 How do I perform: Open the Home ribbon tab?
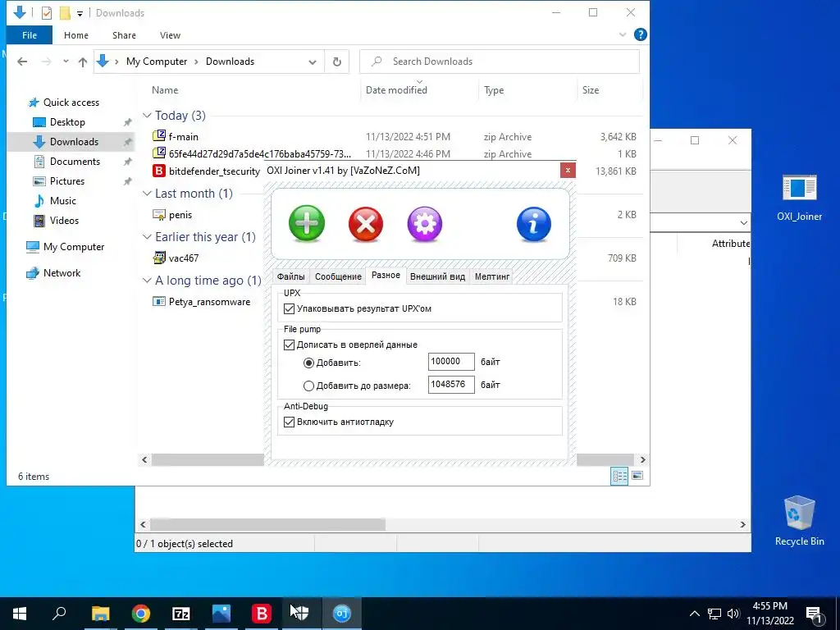(76, 35)
